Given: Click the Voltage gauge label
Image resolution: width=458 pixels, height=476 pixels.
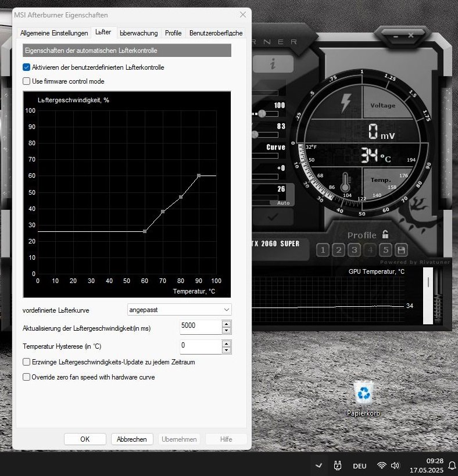Looking at the screenshot, I should click(x=382, y=105).
